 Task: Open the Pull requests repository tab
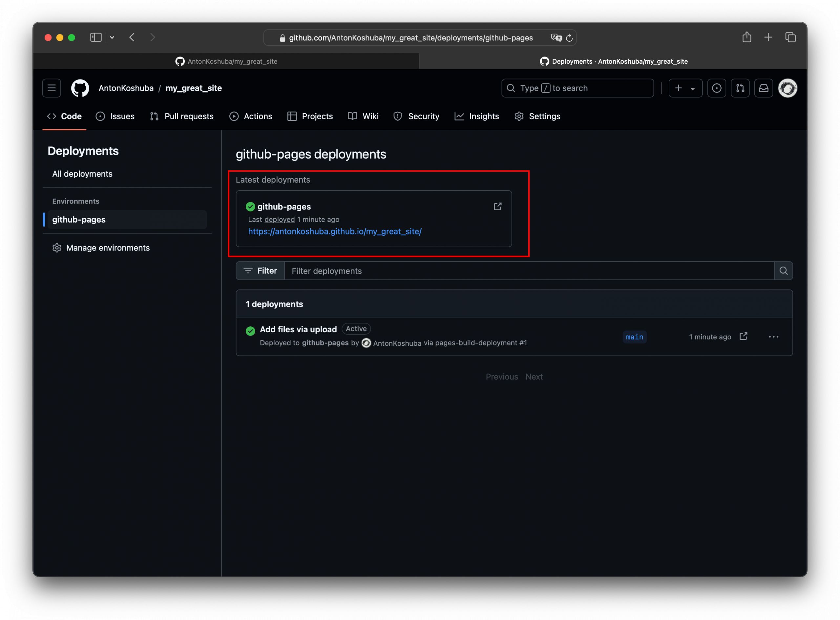(181, 116)
